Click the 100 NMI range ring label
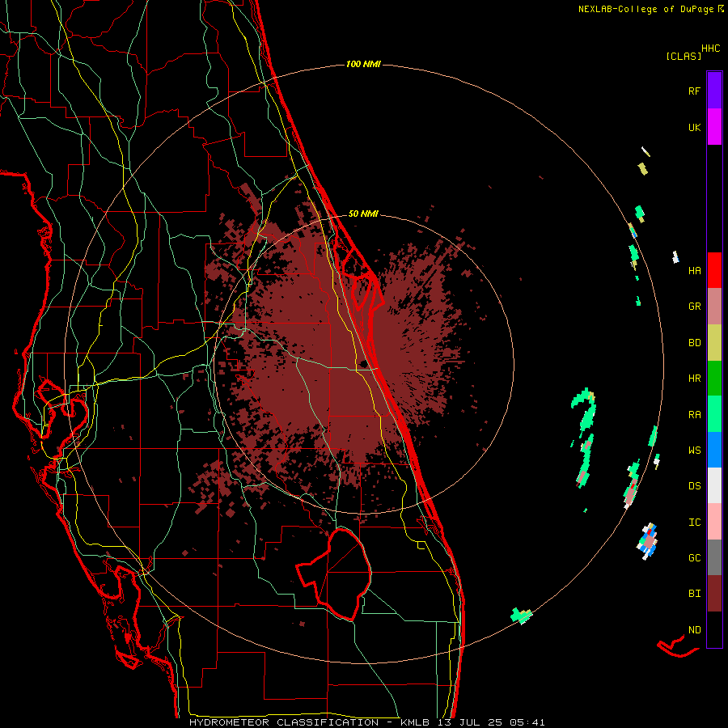 pyautogui.click(x=363, y=64)
